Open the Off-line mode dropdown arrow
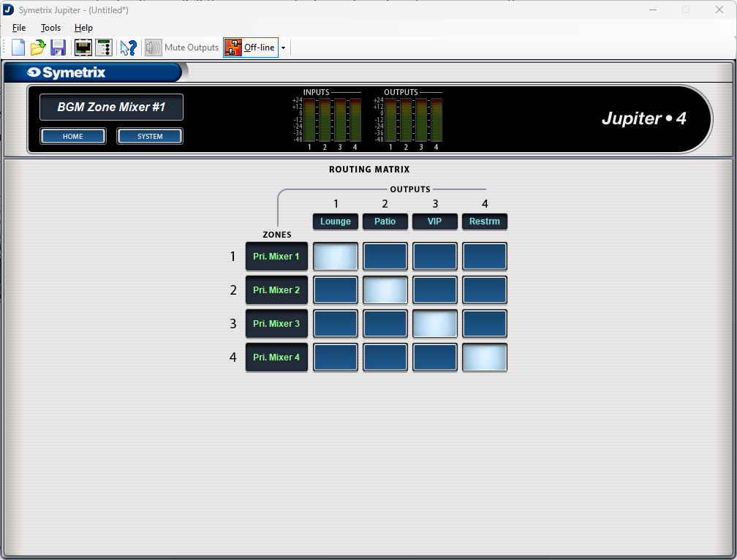Screen dimensions: 737x560 tap(283, 47)
